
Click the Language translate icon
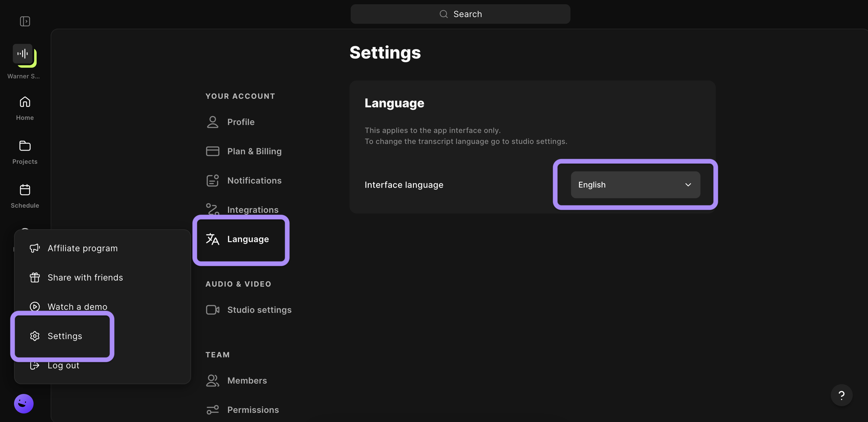coord(213,239)
